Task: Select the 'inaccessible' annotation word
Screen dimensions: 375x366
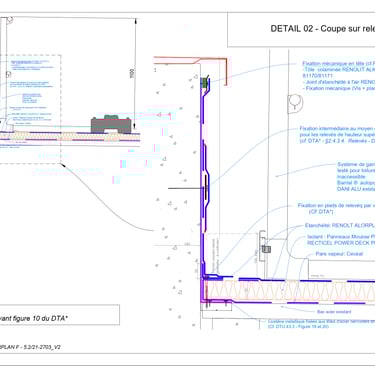Action: [351, 177]
